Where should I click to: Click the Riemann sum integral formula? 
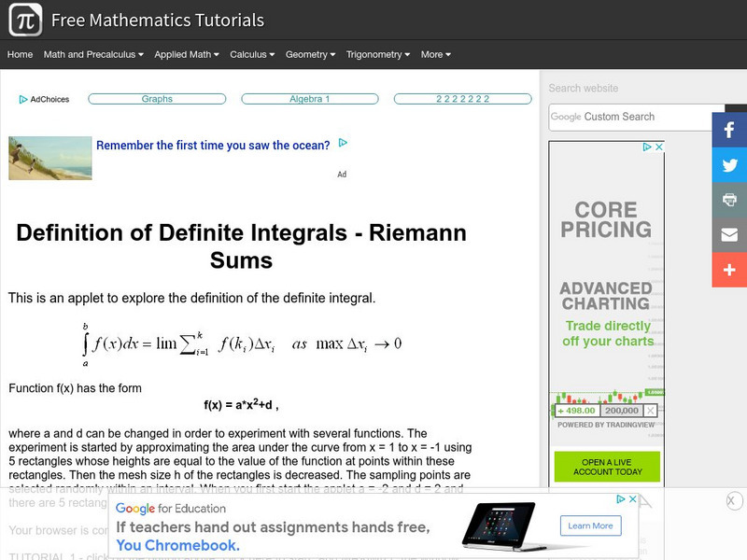pos(242,344)
